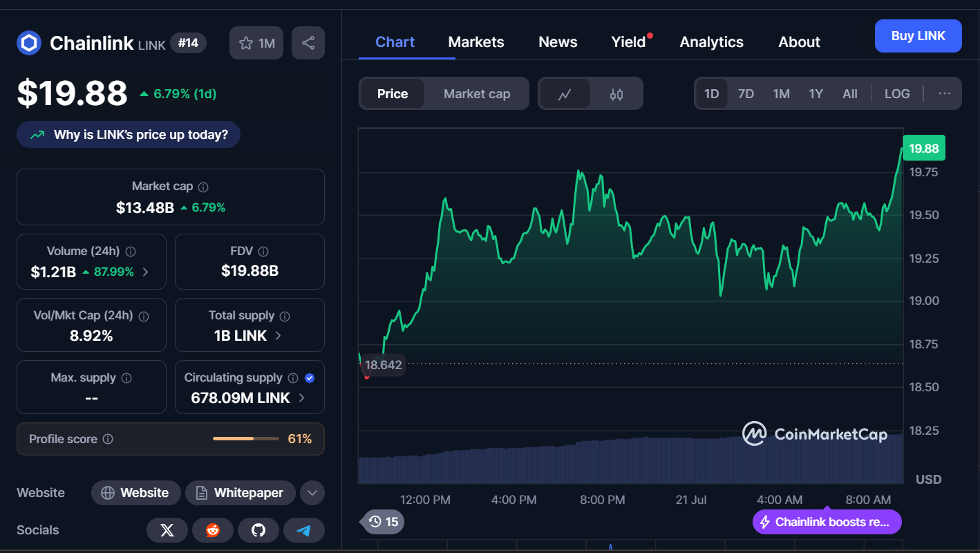Click the 61% profile score value

299,439
